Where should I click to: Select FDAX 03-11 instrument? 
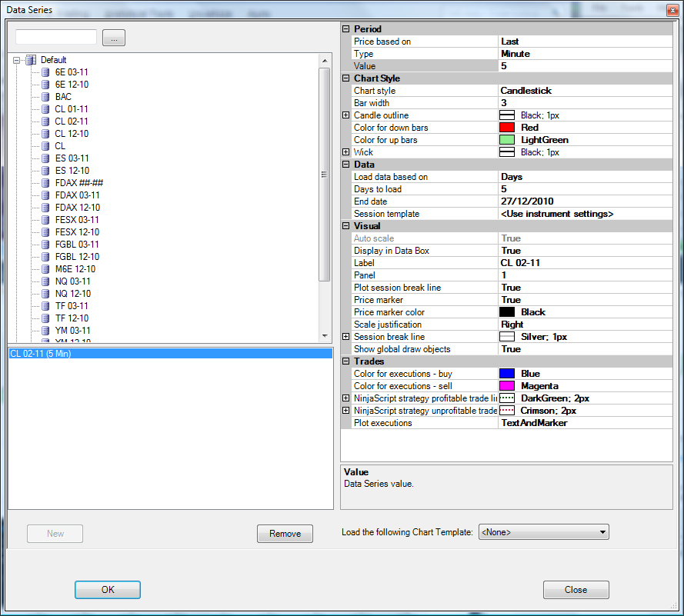point(78,195)
